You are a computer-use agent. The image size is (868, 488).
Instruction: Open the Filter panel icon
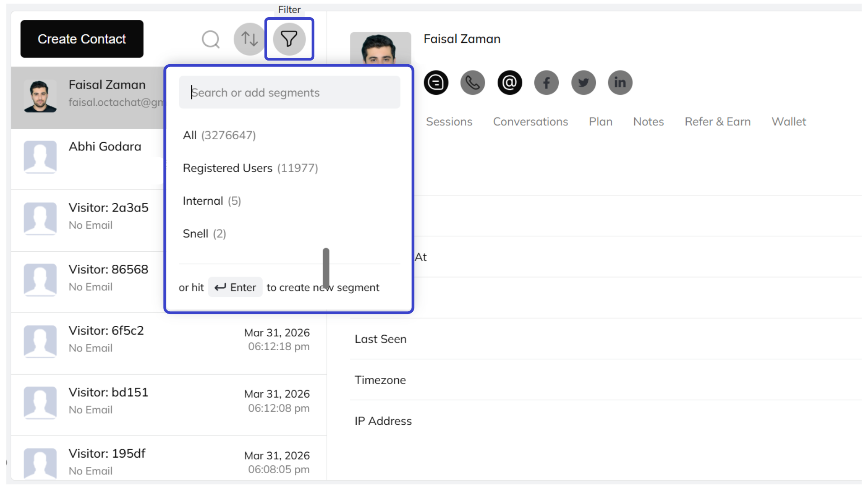tap(289, 39)
